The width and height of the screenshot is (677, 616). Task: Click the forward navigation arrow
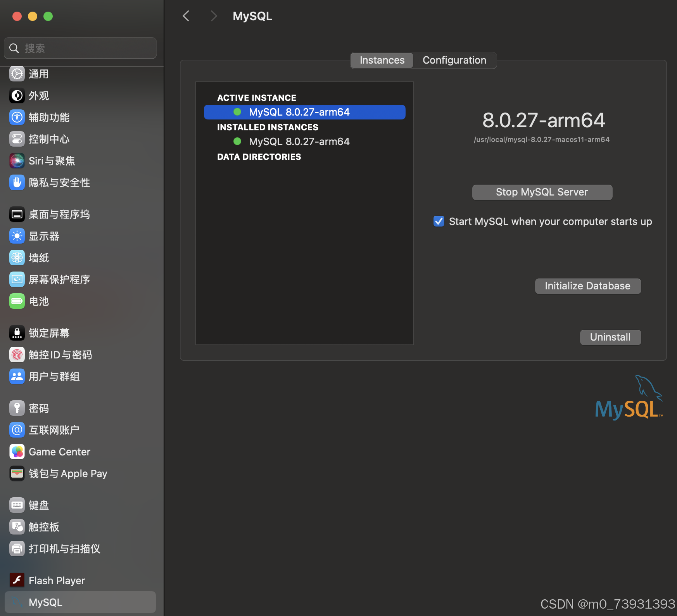(214, 16)
